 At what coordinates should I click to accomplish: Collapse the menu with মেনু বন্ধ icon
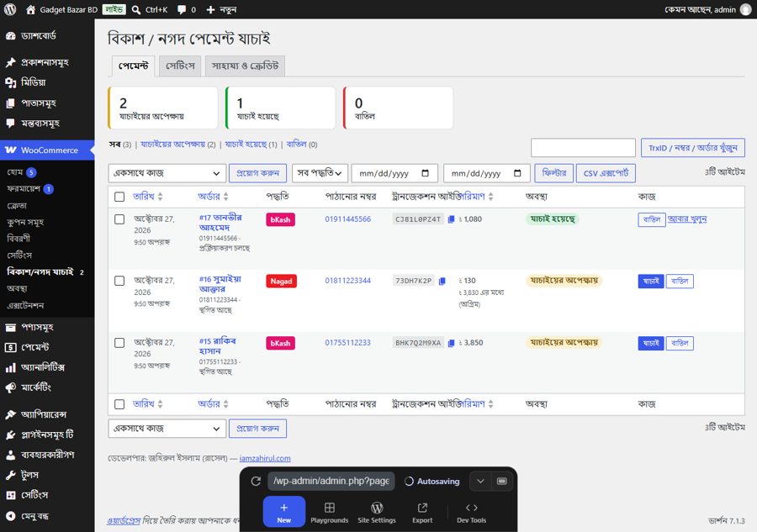[x=11, y=516]
